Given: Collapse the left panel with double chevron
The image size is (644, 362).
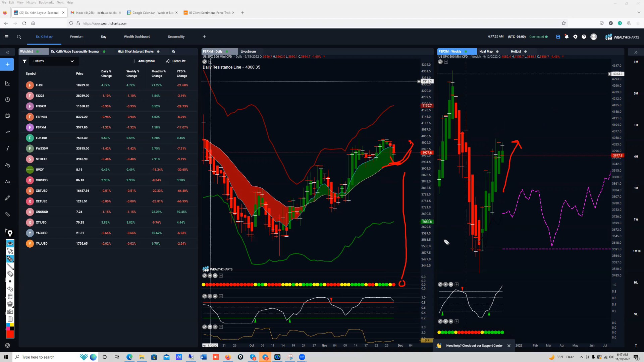Looking at the screenshot, I should [8, 52].
